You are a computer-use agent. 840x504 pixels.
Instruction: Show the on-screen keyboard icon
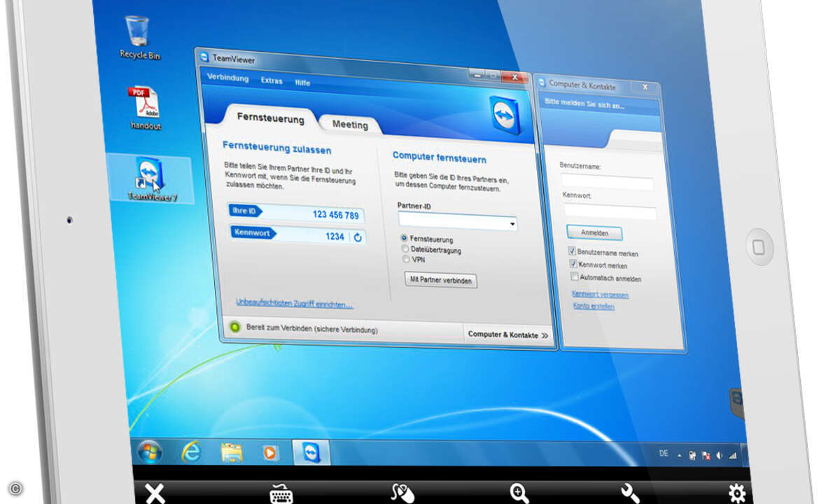[281, 494]
